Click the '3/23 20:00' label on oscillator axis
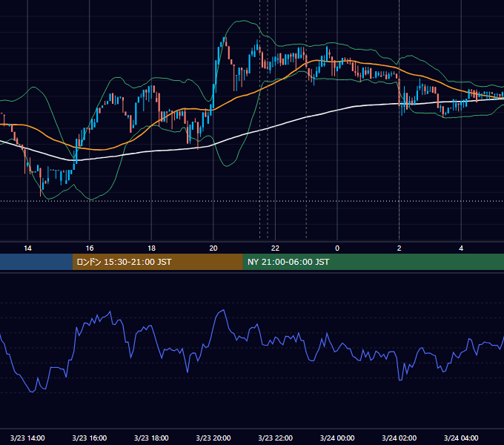The image size is (504, 445). pos(213,438)
